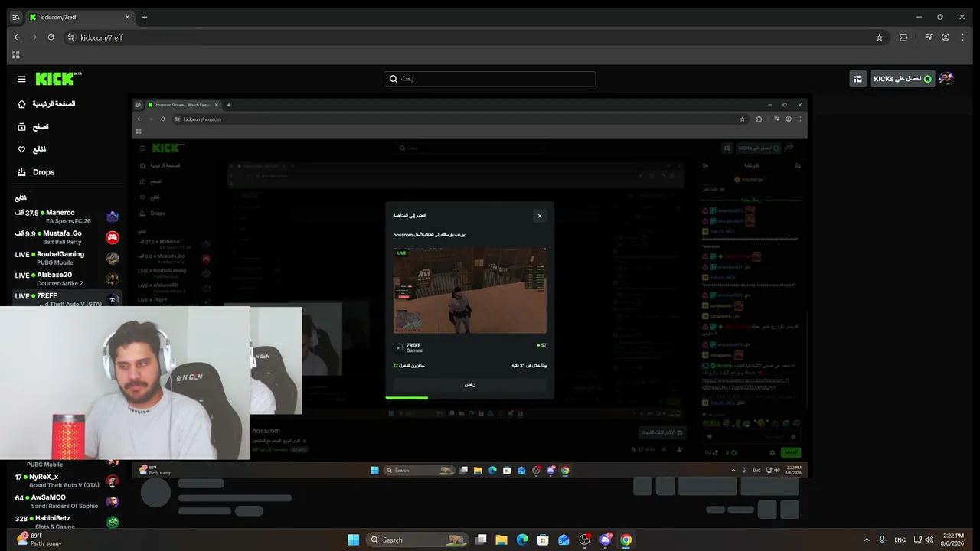Open the Kick dashboard icon button
This screenshot has width=980, height=551.
(858, 79)
